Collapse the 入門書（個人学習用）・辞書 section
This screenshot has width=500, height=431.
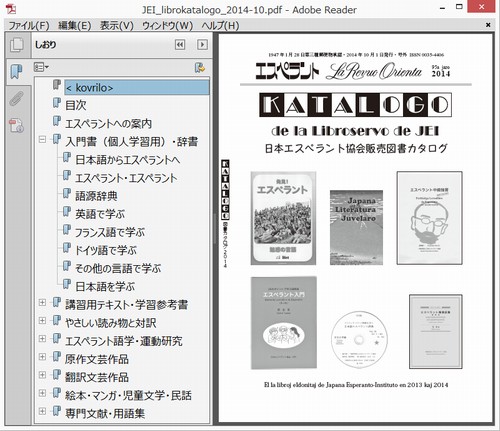click(x=42, y=139)
